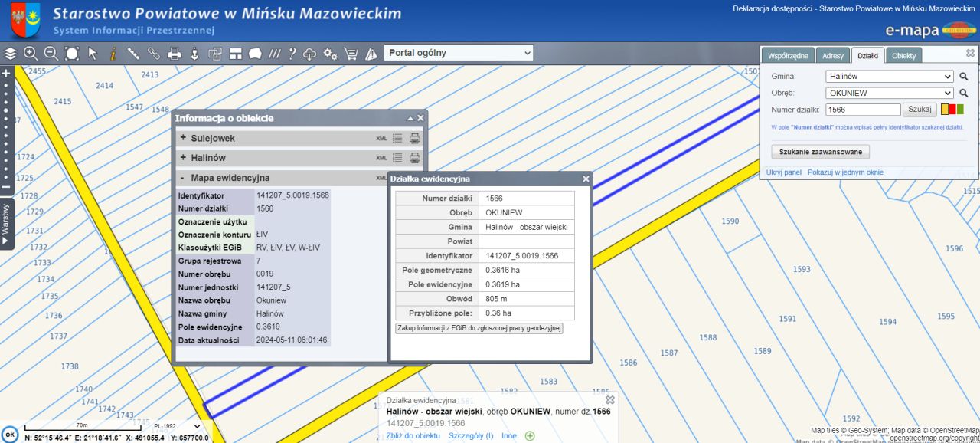The height and width of the screenshot is (443, 980).
Task: Pick the measure distance ruler tool
Action: [133, 54]
